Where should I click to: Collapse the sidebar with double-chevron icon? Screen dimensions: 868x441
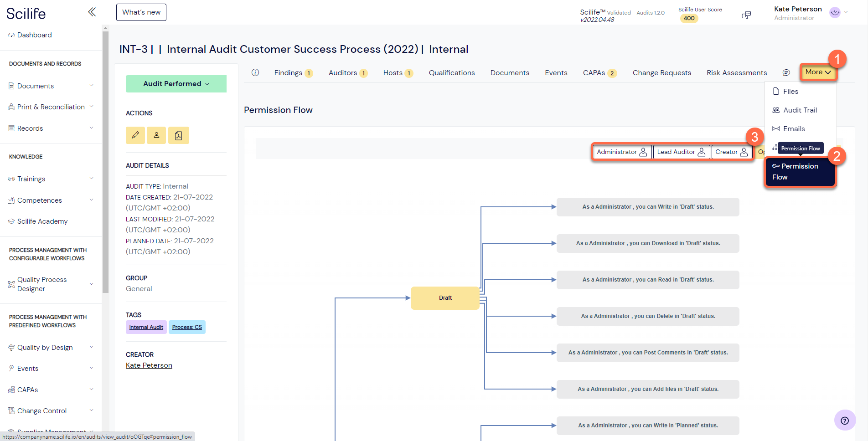coord(92,12)
